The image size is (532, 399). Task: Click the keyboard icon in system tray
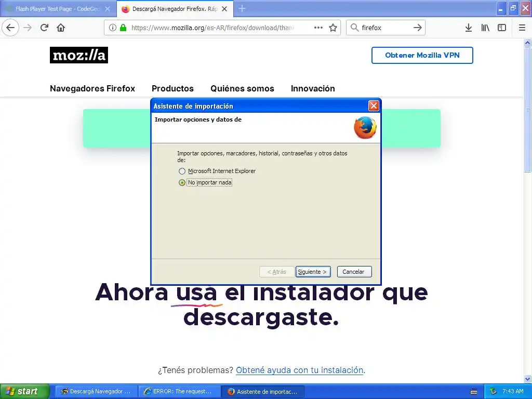(x=474, y=392)
